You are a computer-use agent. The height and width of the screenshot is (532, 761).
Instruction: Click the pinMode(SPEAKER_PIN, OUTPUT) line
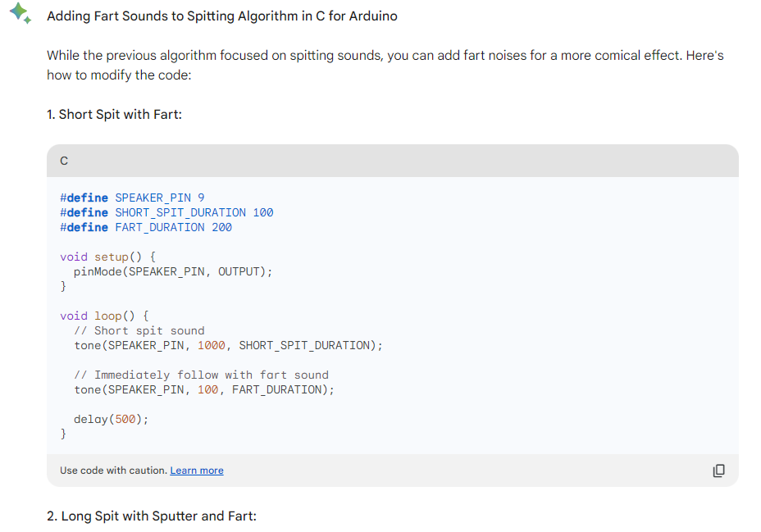(x=173, y=271)
